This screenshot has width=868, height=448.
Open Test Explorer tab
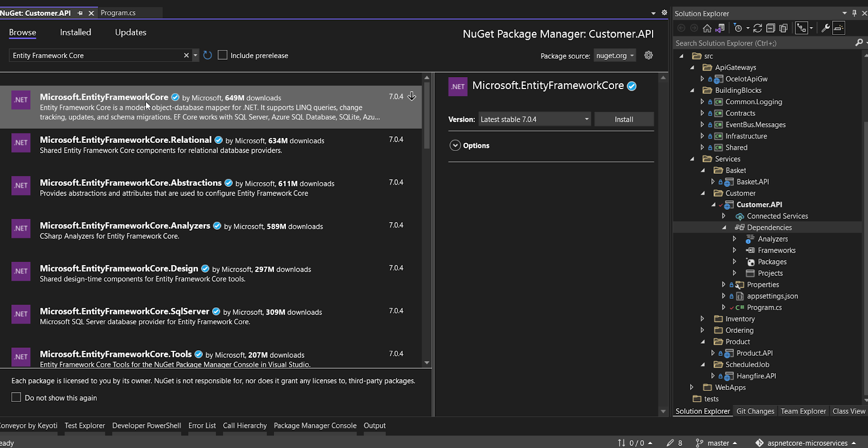point(85,426)
